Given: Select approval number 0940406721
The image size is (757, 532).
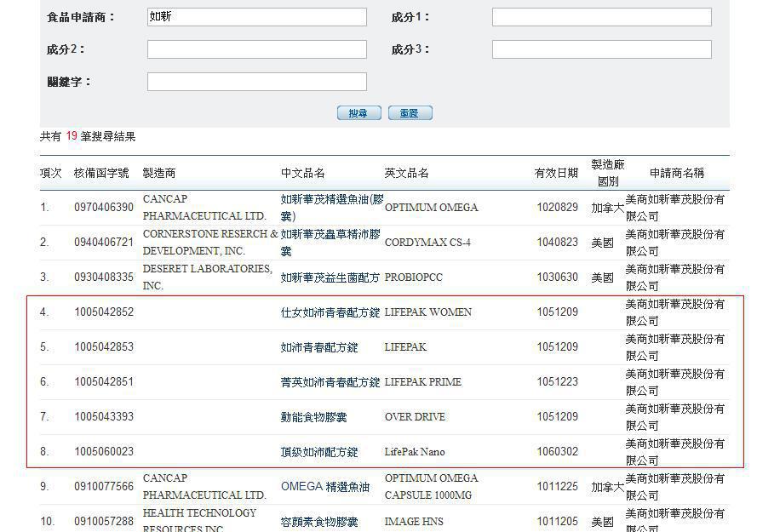Looking at the screenshot, I should click(104, 242).
